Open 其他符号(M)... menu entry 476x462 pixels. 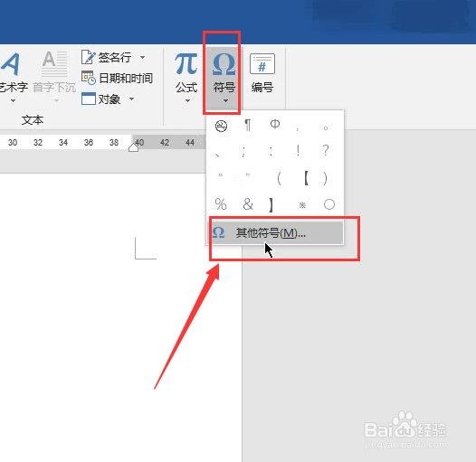click(275, 232)
